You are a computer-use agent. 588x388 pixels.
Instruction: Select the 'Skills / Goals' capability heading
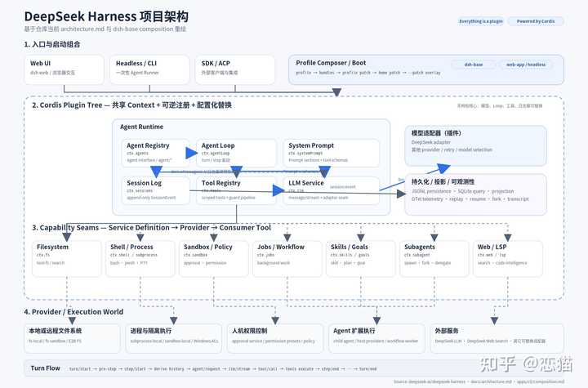click(350, 247)
